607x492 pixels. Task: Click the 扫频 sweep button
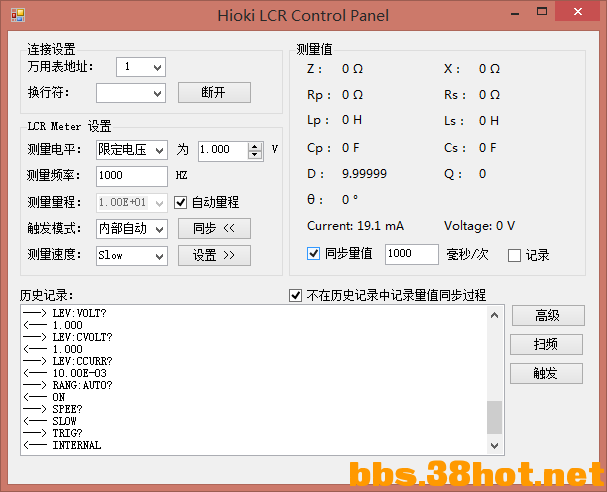click(546, 344)
